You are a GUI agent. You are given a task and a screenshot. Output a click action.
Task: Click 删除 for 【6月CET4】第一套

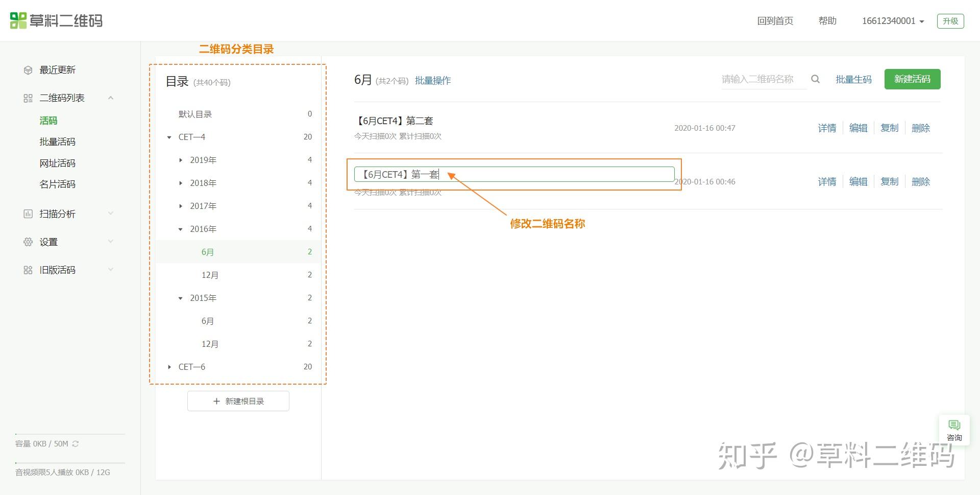[x=921, y=182]
